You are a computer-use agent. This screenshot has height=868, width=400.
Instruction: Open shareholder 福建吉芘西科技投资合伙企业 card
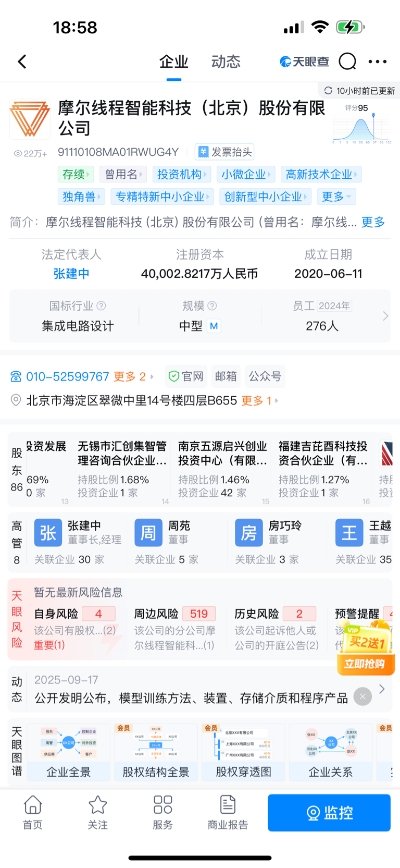[323, 469]
